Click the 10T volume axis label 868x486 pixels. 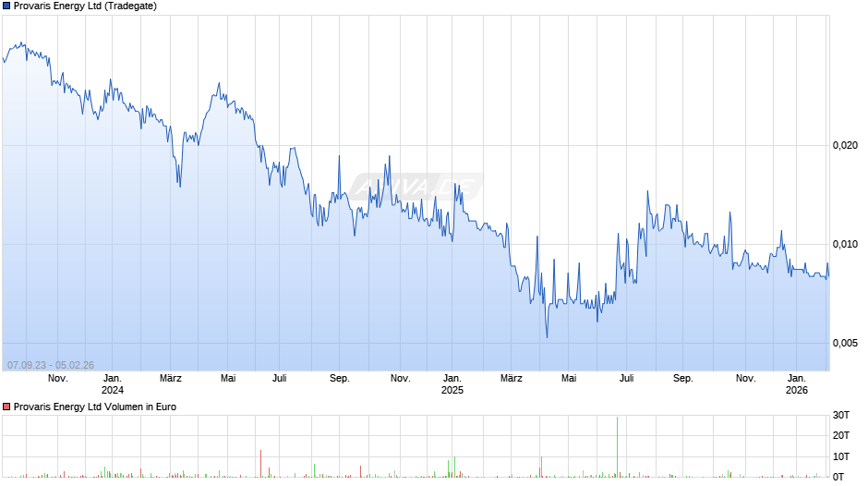coord(841,456)
